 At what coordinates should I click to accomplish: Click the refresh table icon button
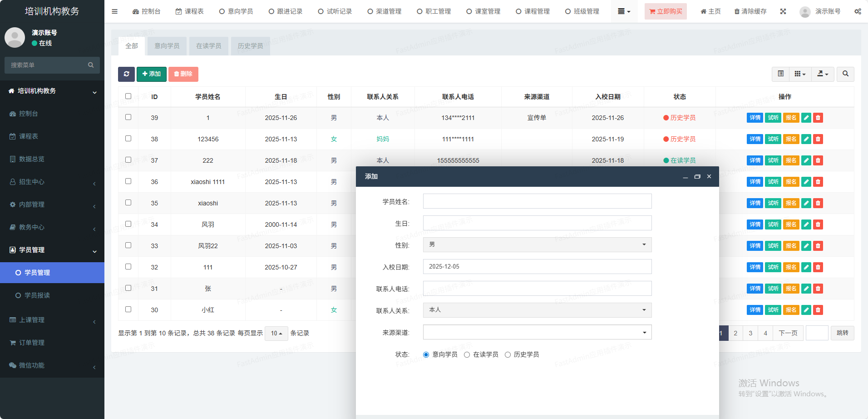[x=126, y=74]
